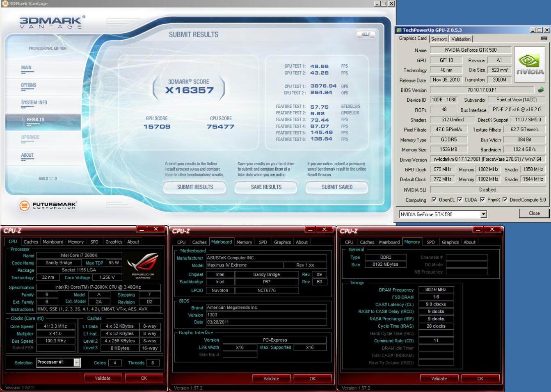Click the Save Results button
This screenshot has width=551, height=392.
click(x=266, y=187)
